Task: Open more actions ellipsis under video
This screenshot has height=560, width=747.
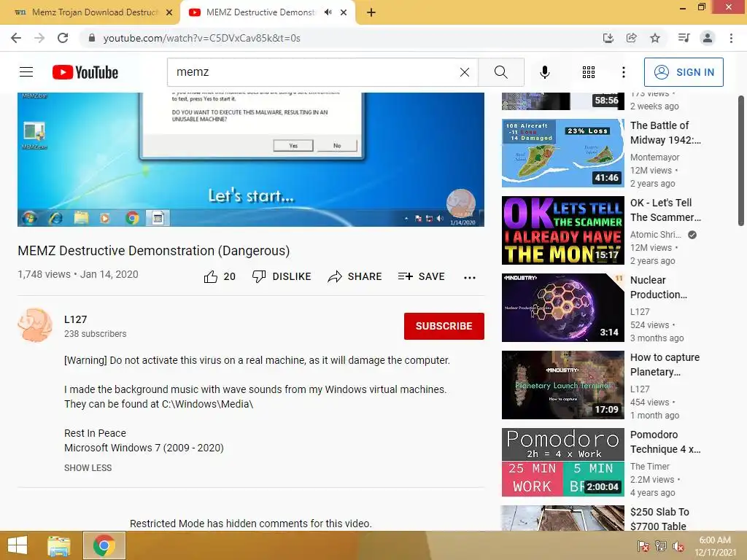Action: click(x=469, y=278)
